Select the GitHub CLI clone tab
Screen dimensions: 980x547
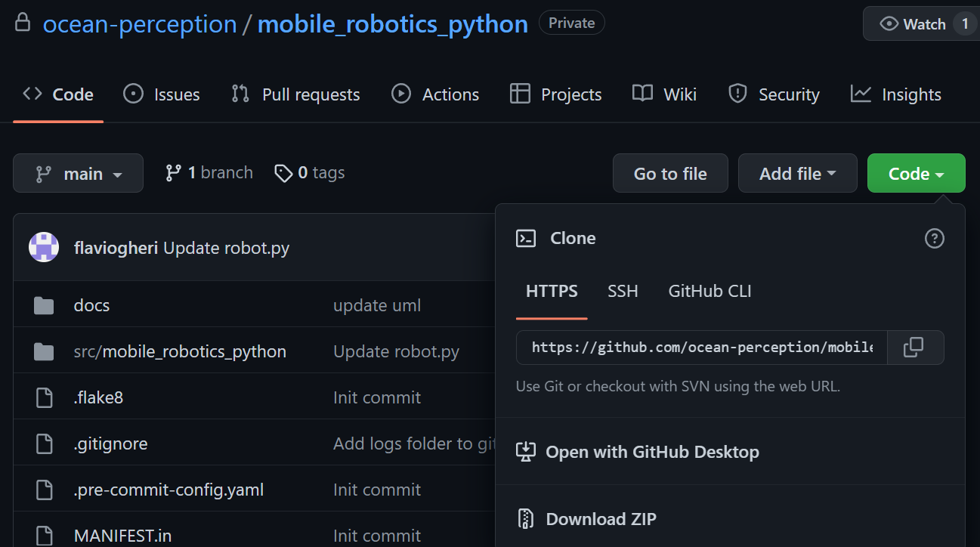pyautogui.click(x=709, y=292)
